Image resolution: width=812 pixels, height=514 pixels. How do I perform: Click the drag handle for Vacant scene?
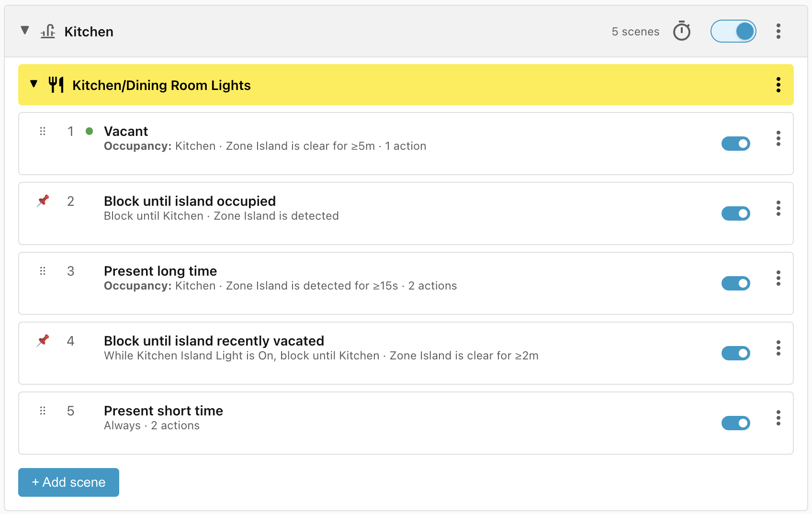point(43,131)
